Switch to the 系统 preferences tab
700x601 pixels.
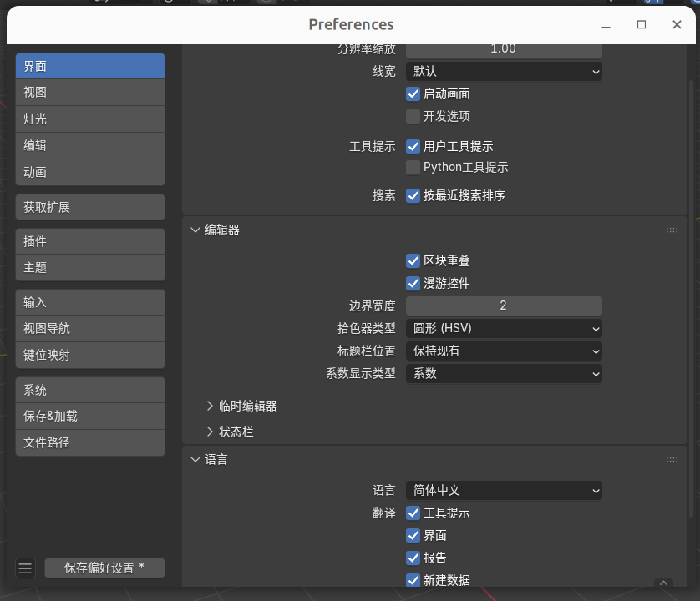tap(90, 390)
